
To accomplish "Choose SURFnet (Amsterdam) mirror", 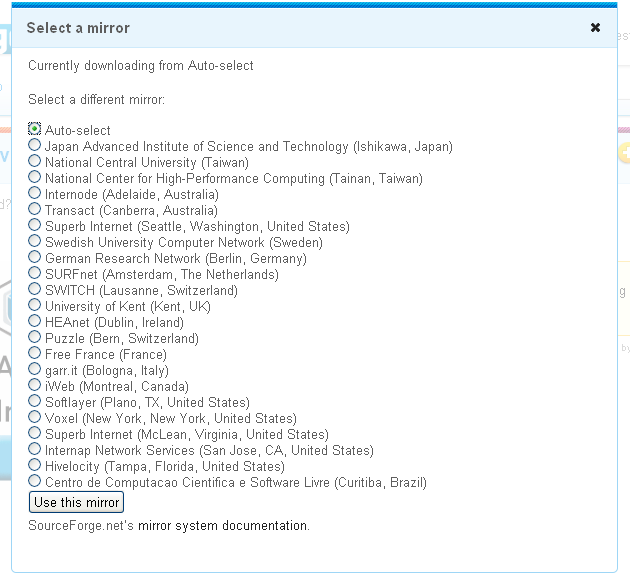I will click(35, 274).
